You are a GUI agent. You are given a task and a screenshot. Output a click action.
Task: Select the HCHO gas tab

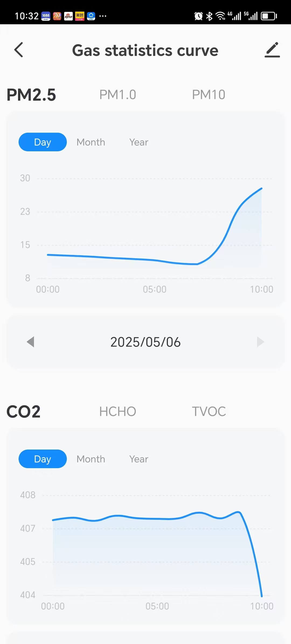[118, 412]
